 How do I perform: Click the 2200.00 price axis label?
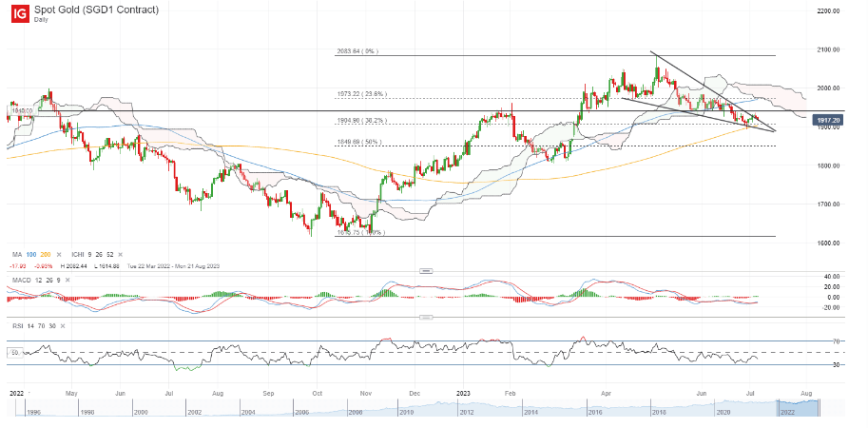[x=828, y=10]
